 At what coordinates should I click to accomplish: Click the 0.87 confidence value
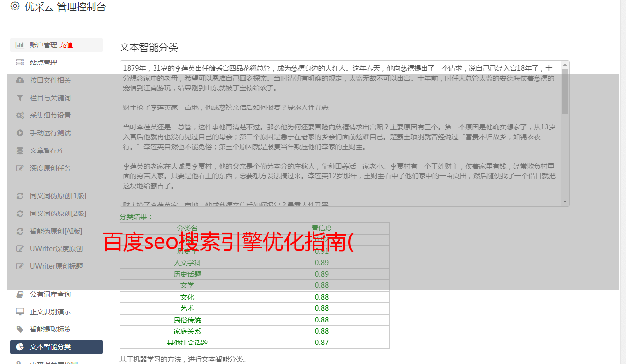point(322,343)
